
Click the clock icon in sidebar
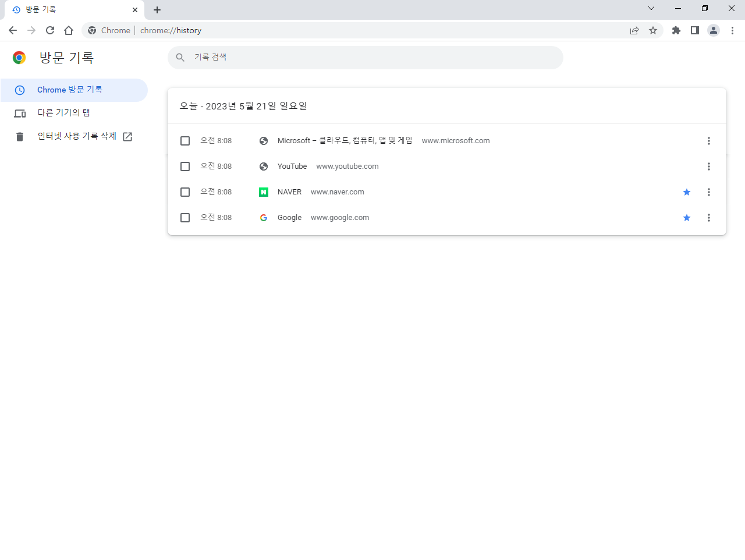(20, 90)
